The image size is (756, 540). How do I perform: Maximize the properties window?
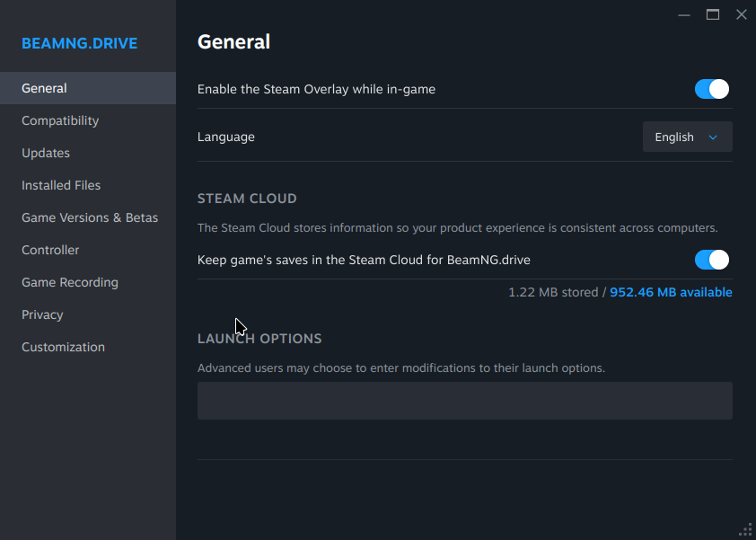[713, 14]
